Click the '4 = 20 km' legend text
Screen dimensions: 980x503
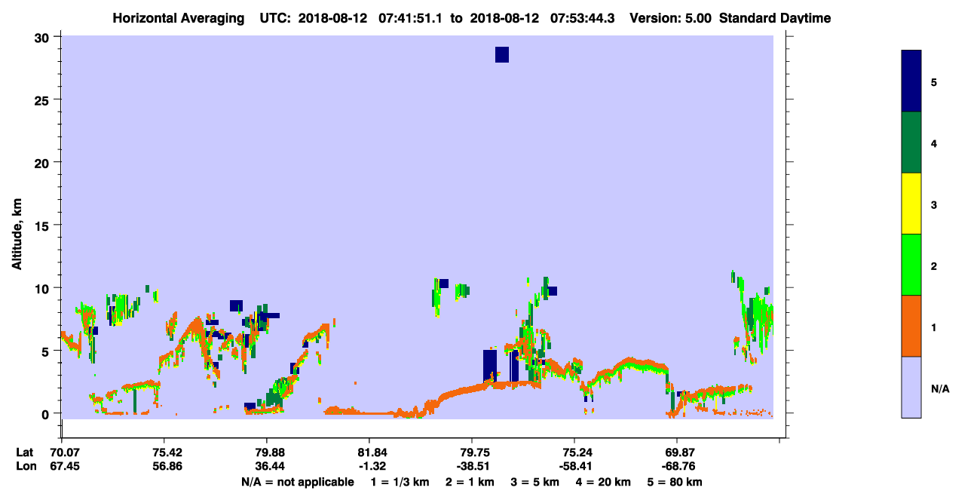(x=602, y=482)
